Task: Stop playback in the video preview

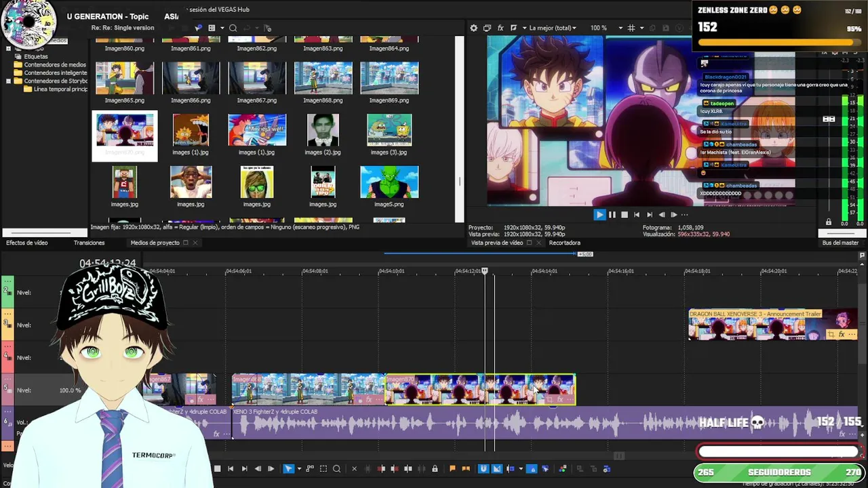Action: 624,214
